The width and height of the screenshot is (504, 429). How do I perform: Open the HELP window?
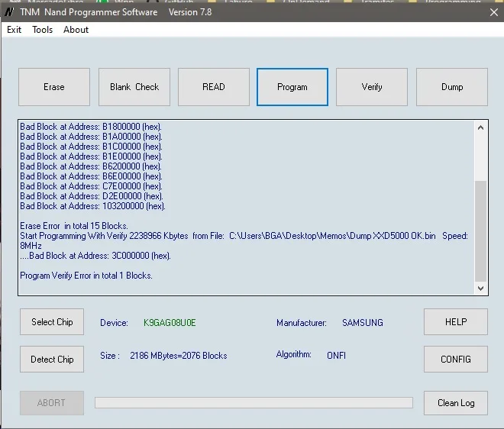(456, 322)
